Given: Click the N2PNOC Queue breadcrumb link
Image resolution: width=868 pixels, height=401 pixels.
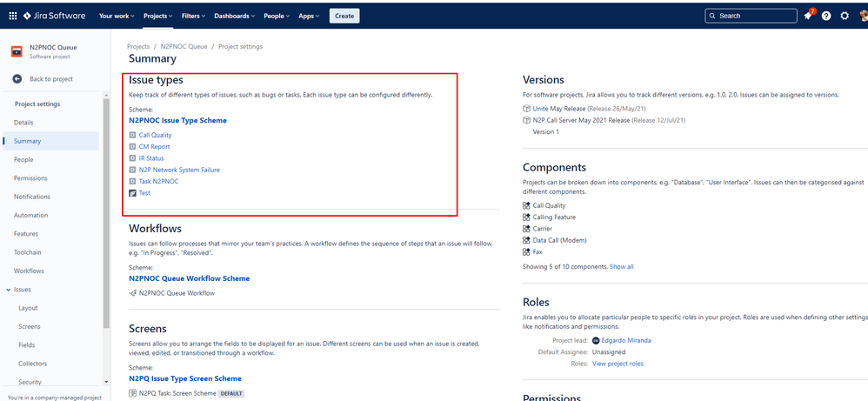Looking at the screenshot, I should click(x=184, y=46).
